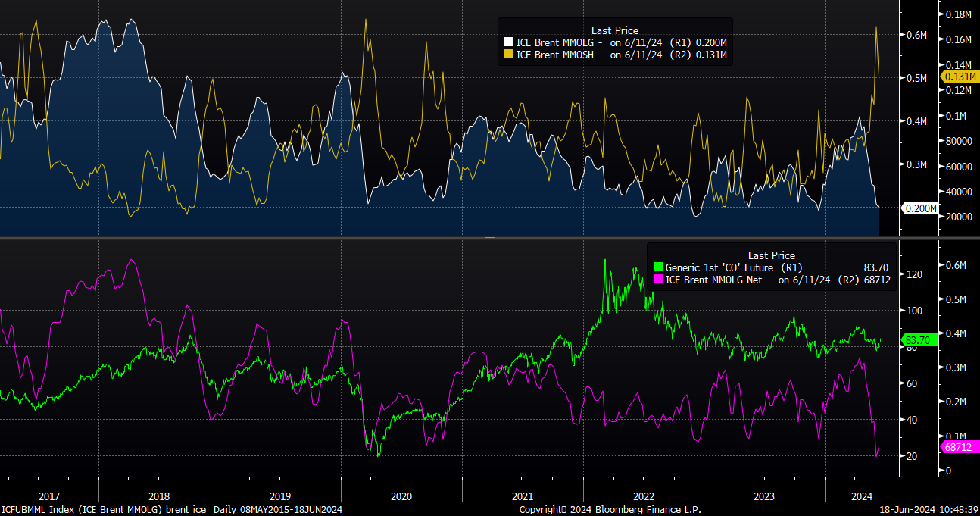The height and width of the screenshot is (516, 980).
Task: Click the 2019 year label on time axis
Action: [x=279, y=496]
